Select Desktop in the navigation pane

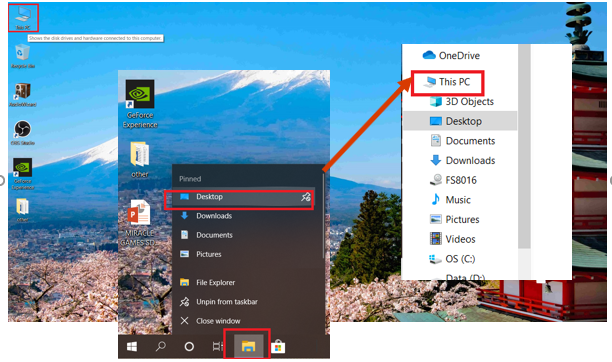click(460, 121)
